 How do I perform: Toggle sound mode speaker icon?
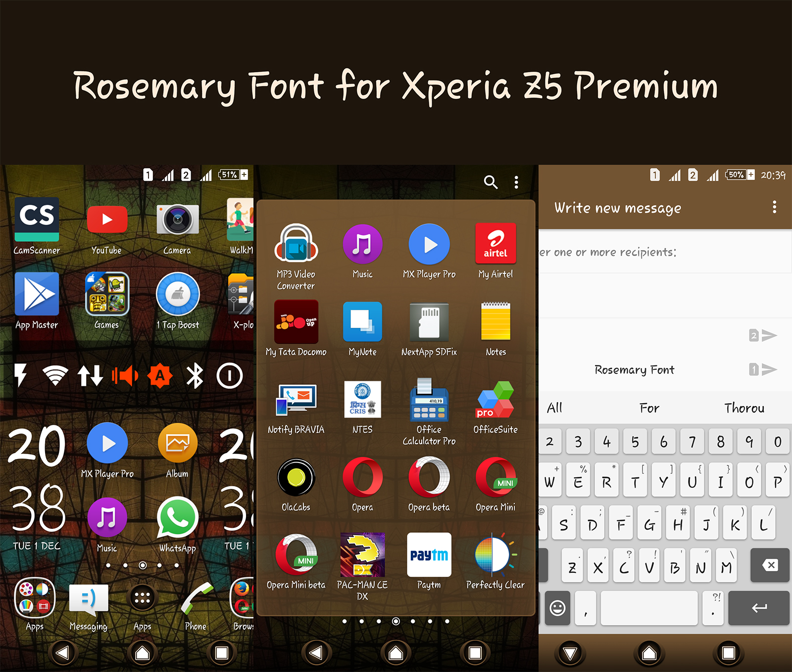point(125,376)
